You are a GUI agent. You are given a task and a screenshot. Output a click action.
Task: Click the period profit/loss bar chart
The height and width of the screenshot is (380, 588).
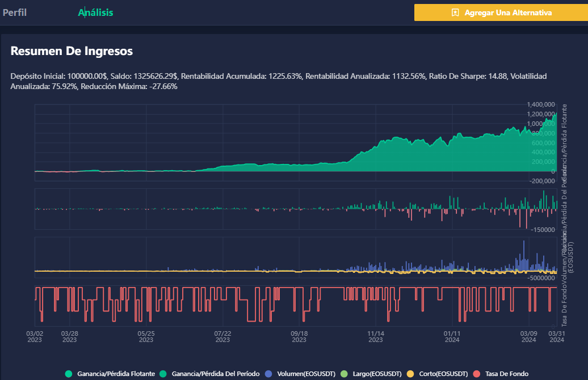coord(296,209)
